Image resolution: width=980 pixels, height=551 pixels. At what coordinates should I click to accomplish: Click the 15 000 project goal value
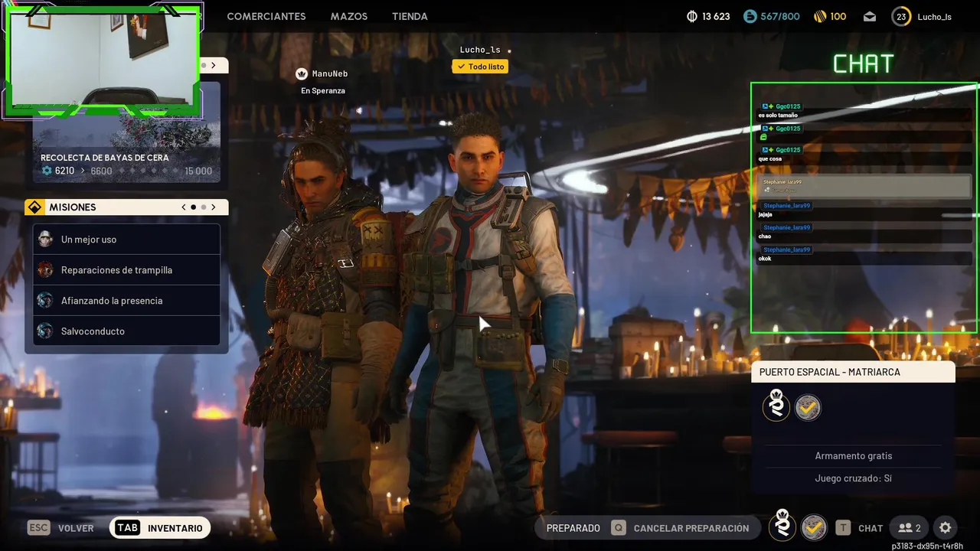[198, 171]
